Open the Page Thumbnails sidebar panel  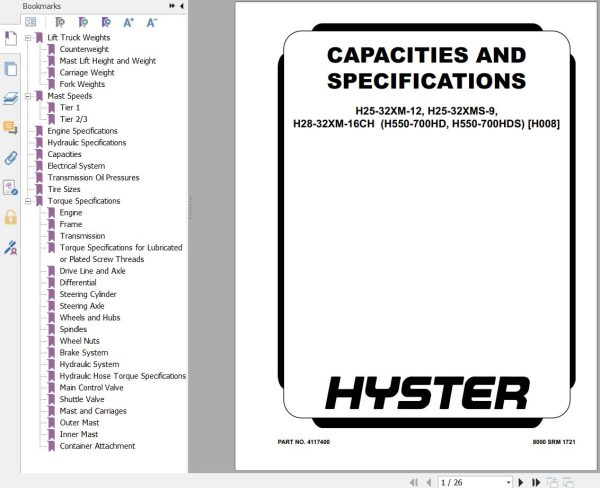[10, 69]
